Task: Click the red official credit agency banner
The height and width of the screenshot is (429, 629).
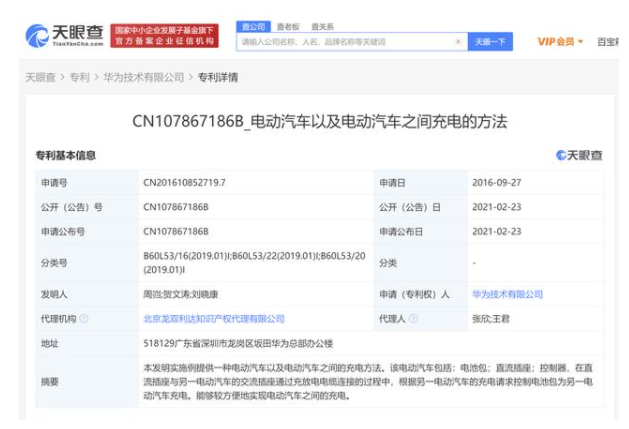Action: [165, 36]
